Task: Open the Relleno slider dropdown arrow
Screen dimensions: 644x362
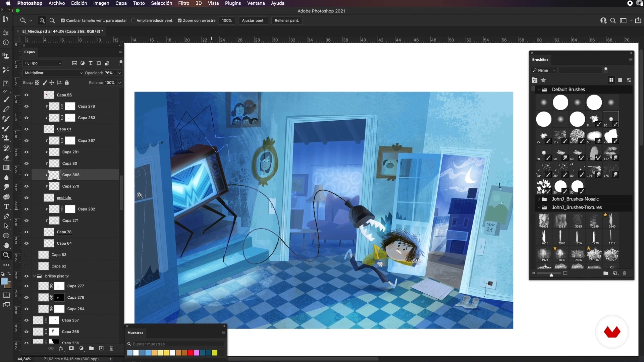Action: (120, 82)
